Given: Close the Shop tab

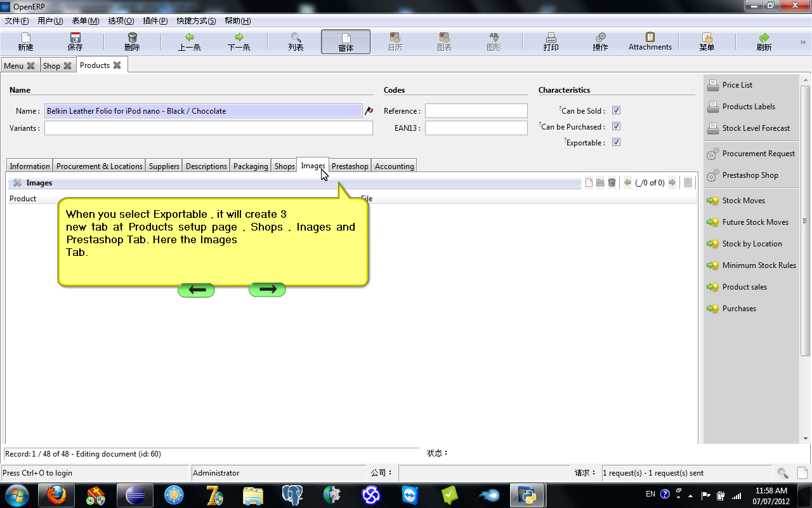Looking at the screenshot, I should [67, 65].
